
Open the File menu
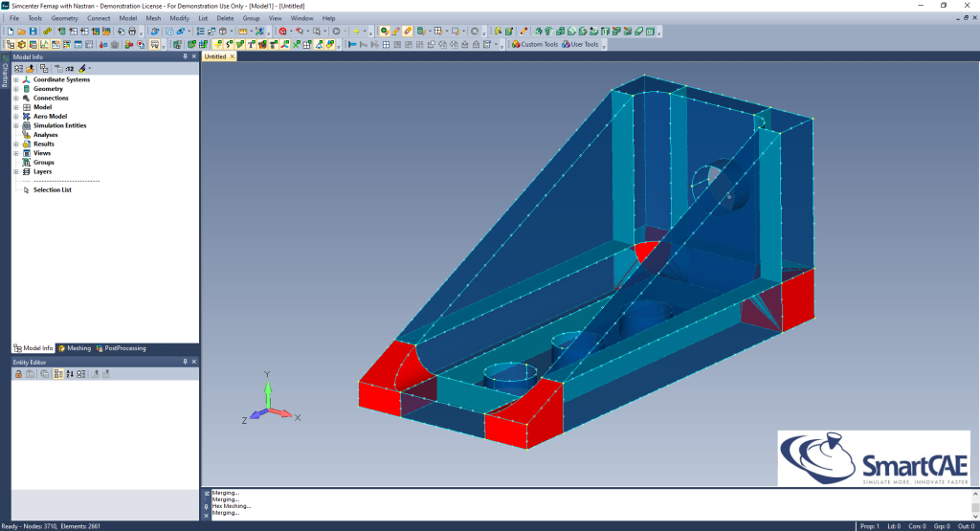point(13,18)
